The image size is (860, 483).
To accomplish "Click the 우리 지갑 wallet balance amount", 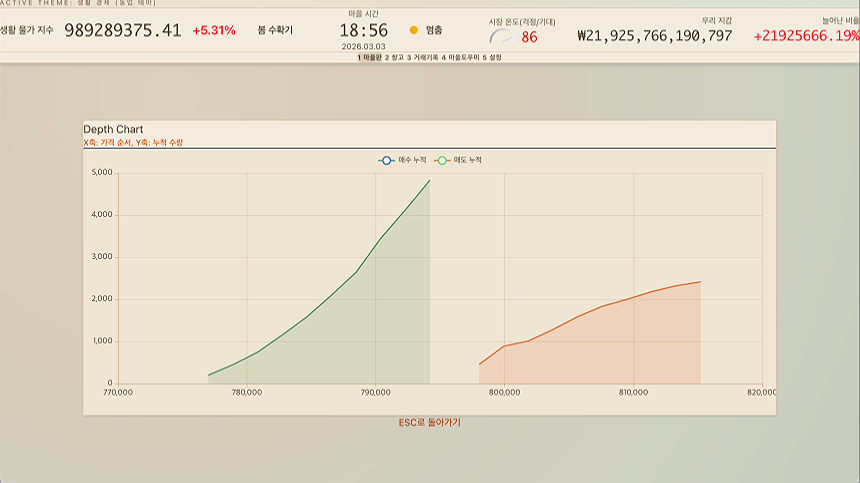I will point(655,36).
